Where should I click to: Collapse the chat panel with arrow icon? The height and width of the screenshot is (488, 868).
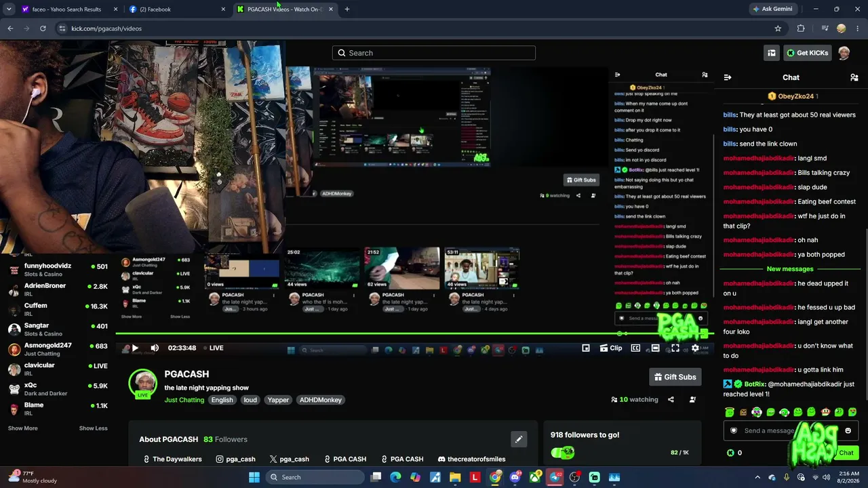click(728, 77)
